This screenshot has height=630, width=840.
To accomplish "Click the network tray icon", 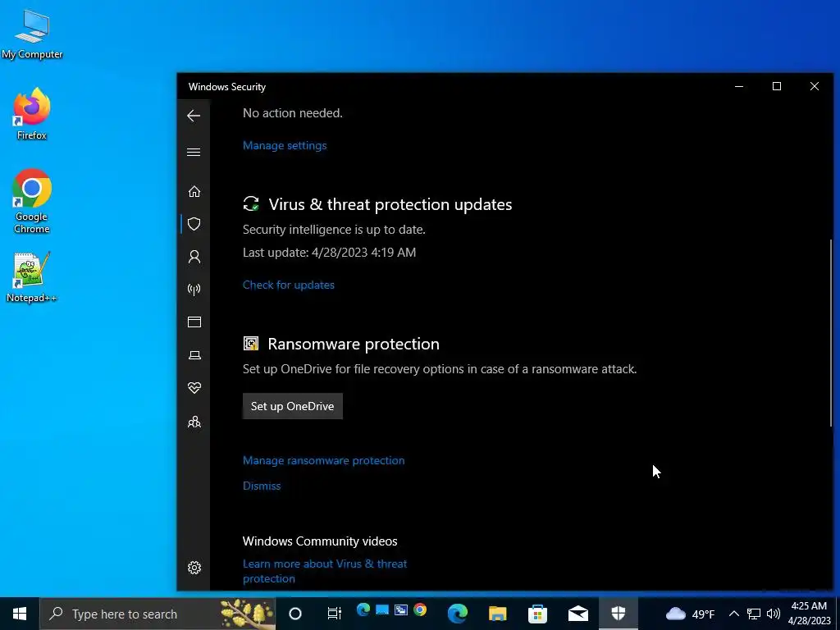I will pyautogui.click(x=754, y=614).
